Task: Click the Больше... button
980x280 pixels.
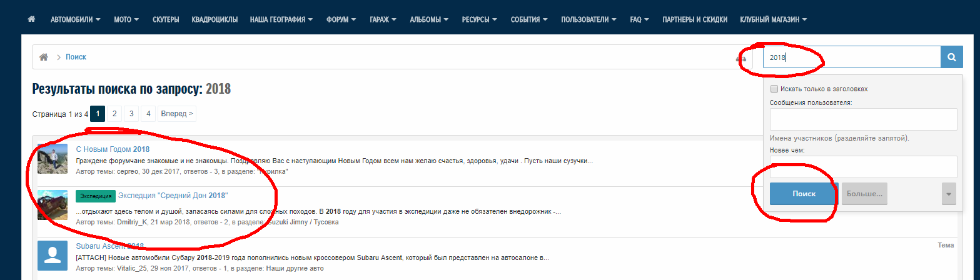Action: pyautogui.click(x=864, y=194)
